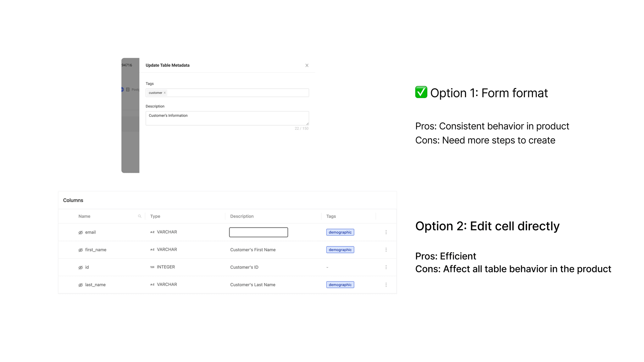Click the Description column header

[x=242, y=216]
